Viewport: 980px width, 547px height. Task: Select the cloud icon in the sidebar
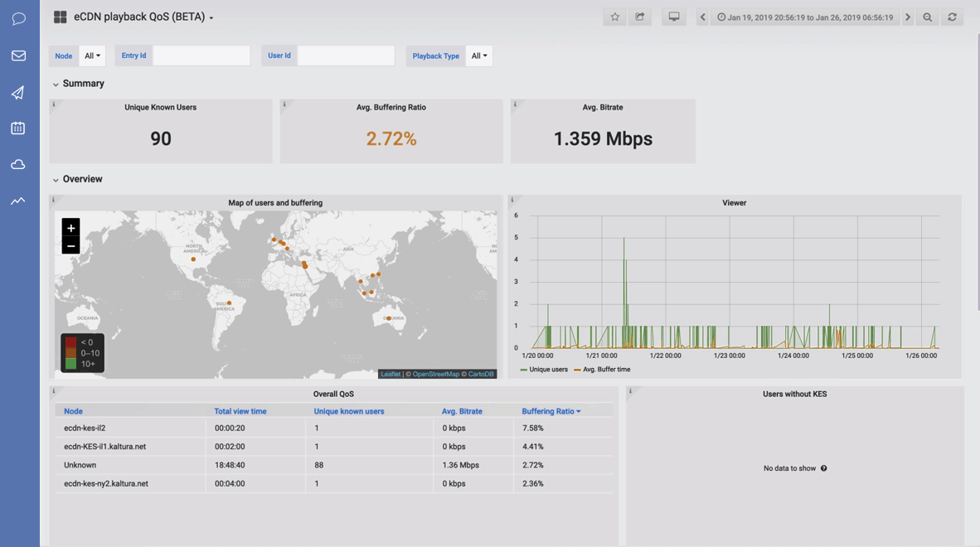pos(17,165)
